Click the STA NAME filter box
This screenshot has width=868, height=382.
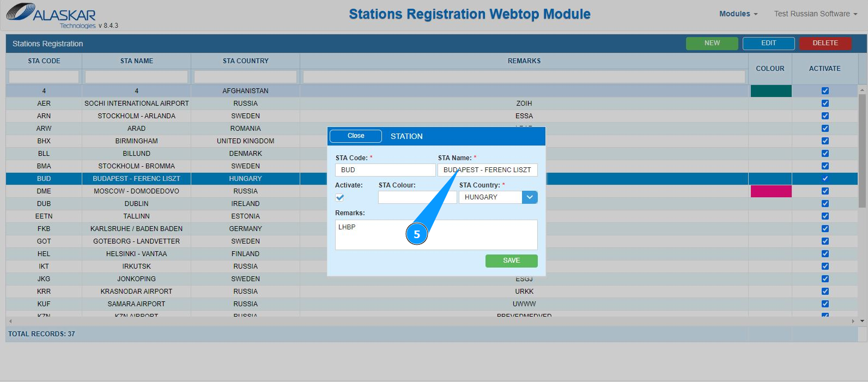[137, 77]
